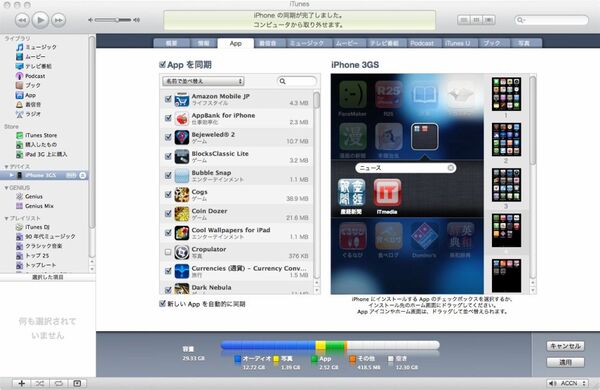Show the artwork viewer button
The height and width of the screenshot is (390, 600).
77,383
